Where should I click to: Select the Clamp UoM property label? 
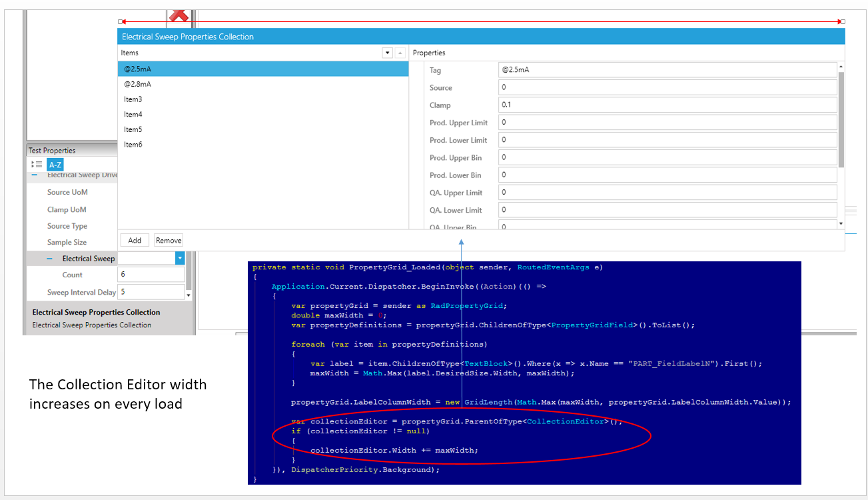coord(67,209)
